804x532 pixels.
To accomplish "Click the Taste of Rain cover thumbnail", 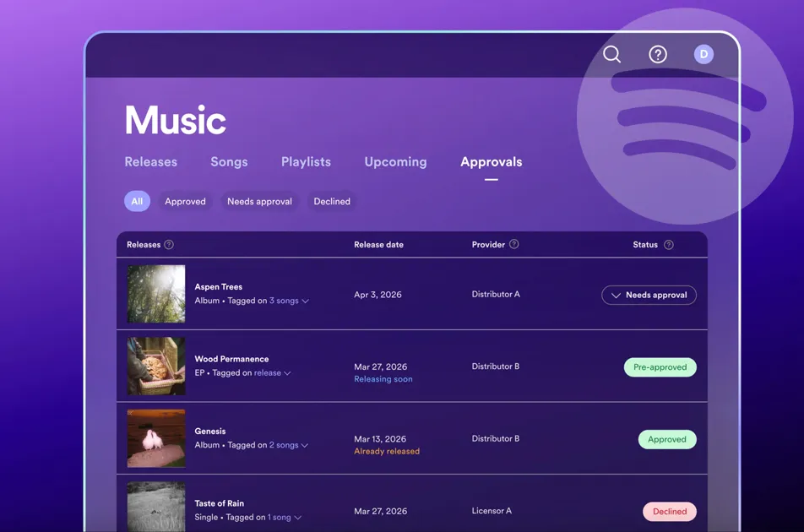I will pos(156,507).
